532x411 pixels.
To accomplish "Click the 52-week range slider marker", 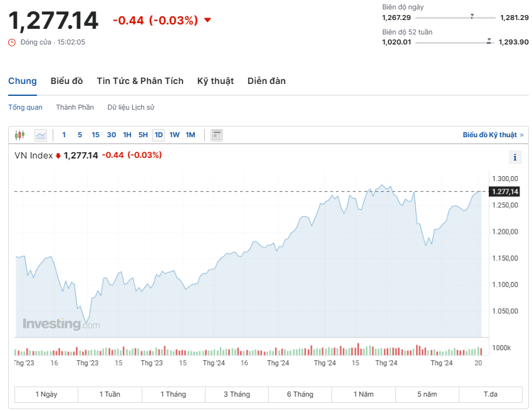I will pyautogui.click(x=489, y=41).
